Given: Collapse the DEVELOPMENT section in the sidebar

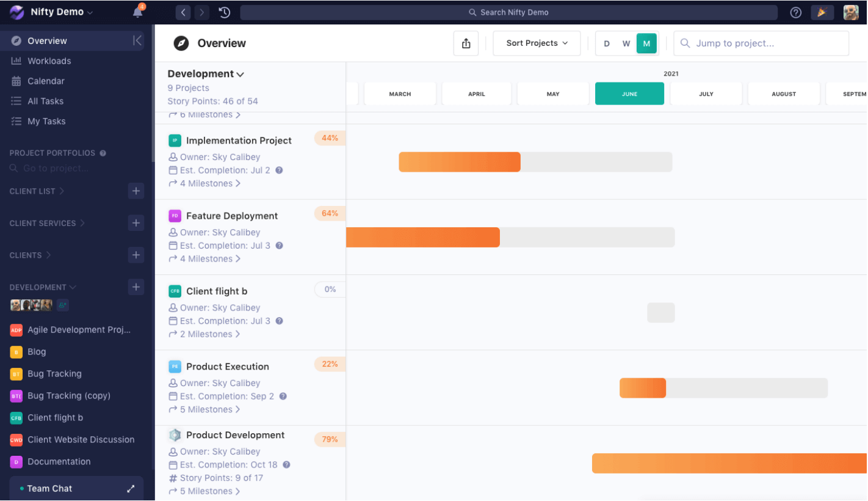Looking at the screenshot, I should coord(73,287).
